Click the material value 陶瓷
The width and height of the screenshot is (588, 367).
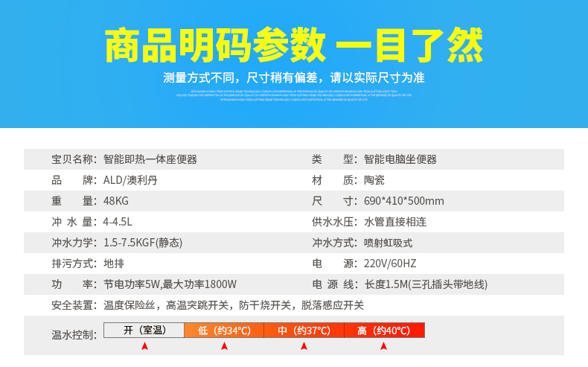[374, 180]
